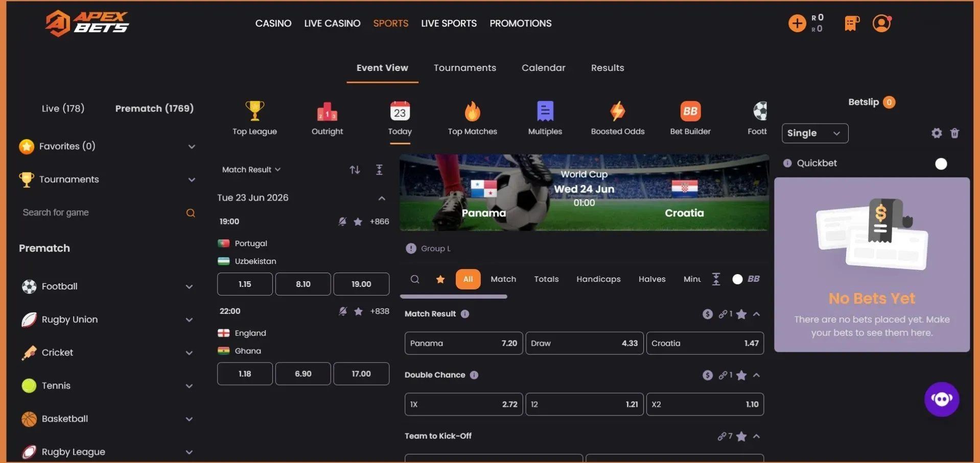Select the Boosted Odds lightning icon

[617, 111]
